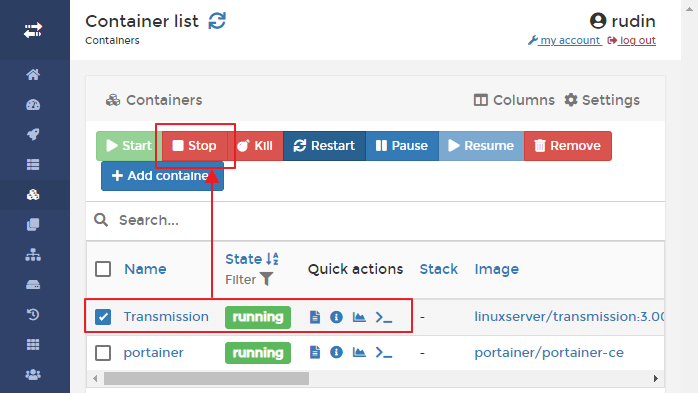Open App Templates rocket icon
698x393 pixels.
(x=33, y=134)
